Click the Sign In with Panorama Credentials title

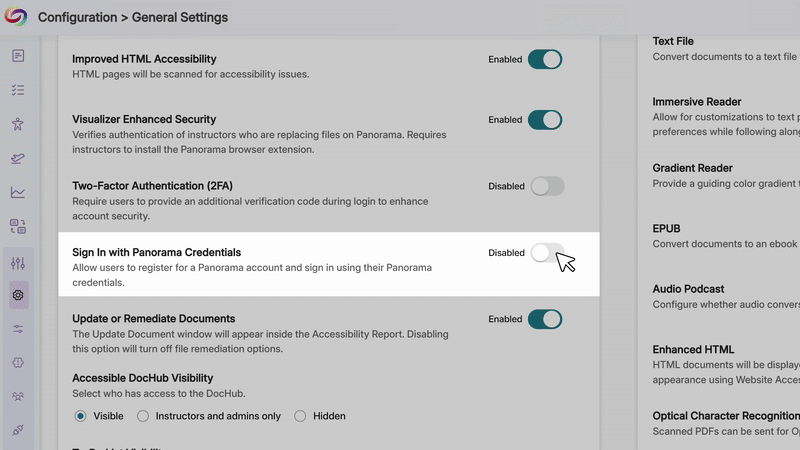click(x=156, y=252)
